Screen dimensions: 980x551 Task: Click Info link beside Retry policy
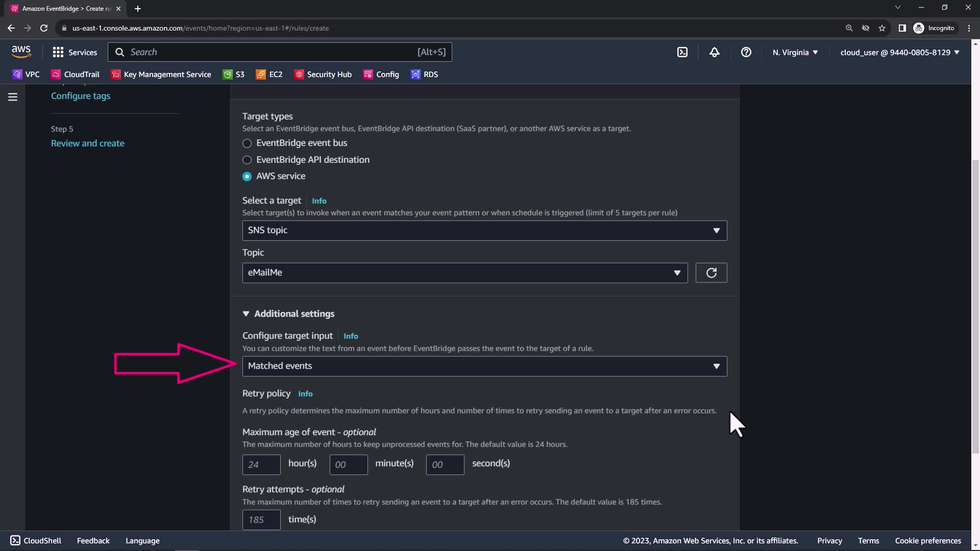305,394
